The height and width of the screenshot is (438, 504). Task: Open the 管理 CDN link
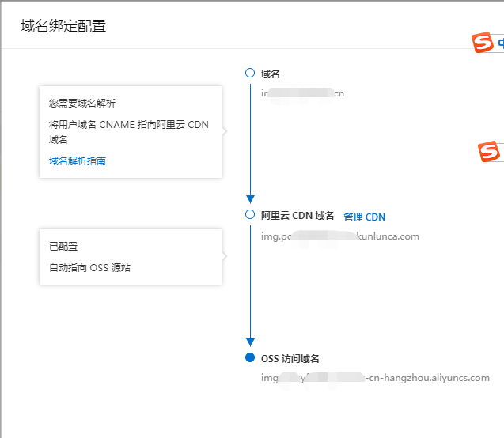(364, 217)
